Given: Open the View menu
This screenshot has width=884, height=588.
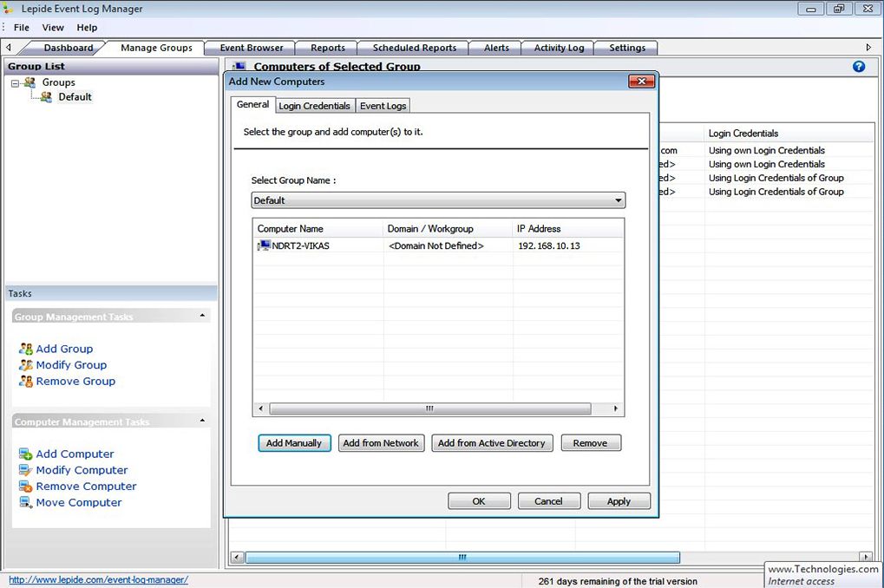Looking at the screenshot, I should coord(53,28).
